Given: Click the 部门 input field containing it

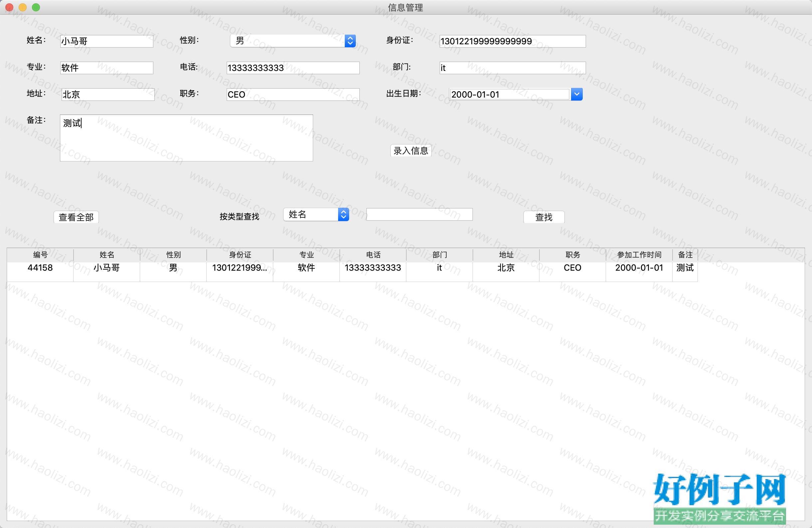Looking at the screenshot, I should [x=512, y=68].
